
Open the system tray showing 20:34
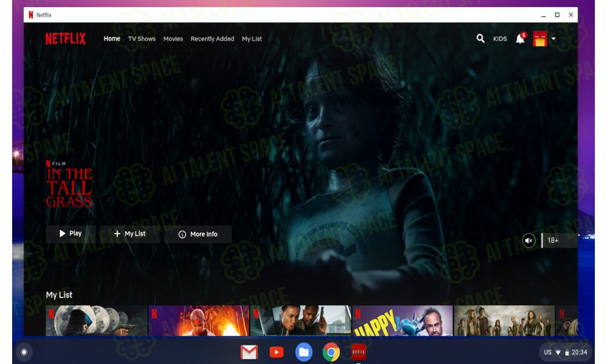click(565, 352)
